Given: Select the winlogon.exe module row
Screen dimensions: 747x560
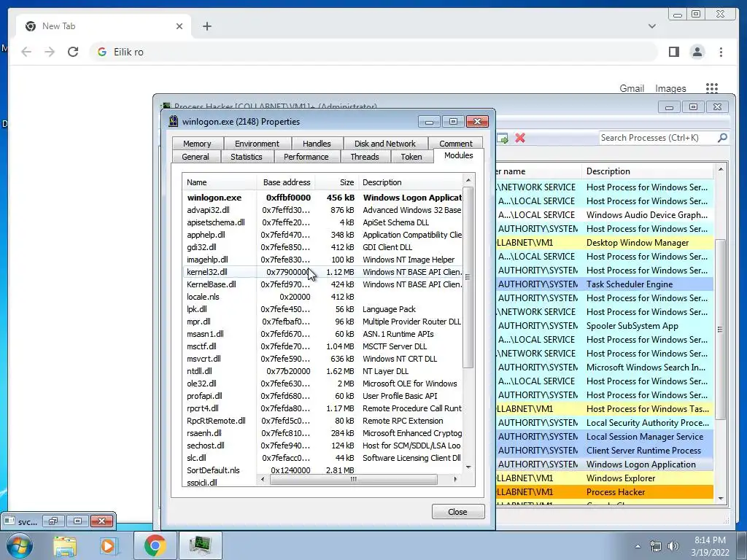Looking at the screenshot, I should (x=322, y=198).
